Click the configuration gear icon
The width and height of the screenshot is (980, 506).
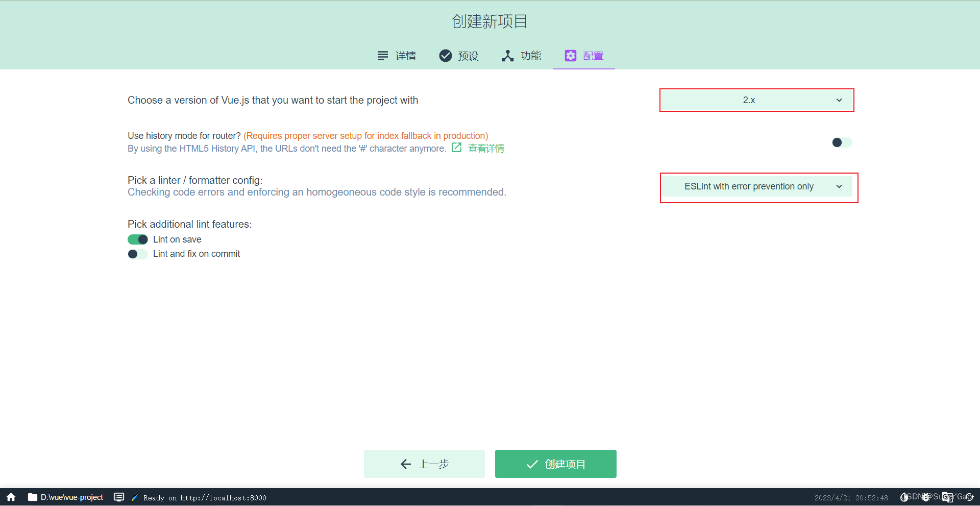(x=571, y=56)
